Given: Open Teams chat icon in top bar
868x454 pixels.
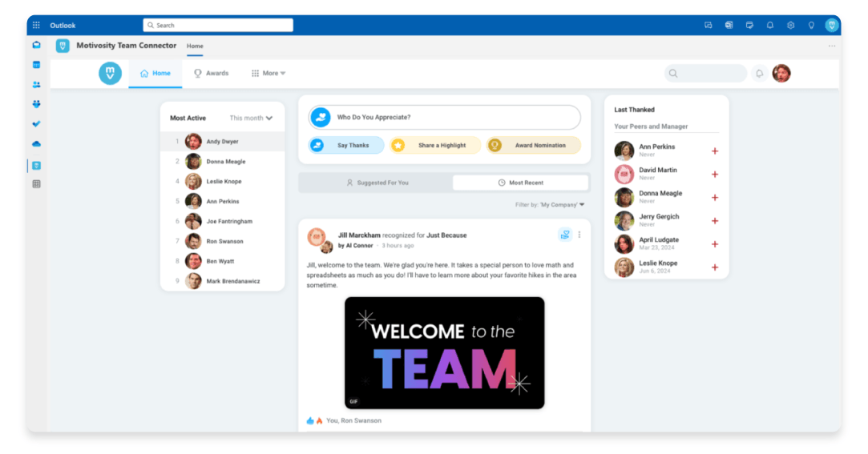Looking at the screenshot, I should click(x=708, y=25).
